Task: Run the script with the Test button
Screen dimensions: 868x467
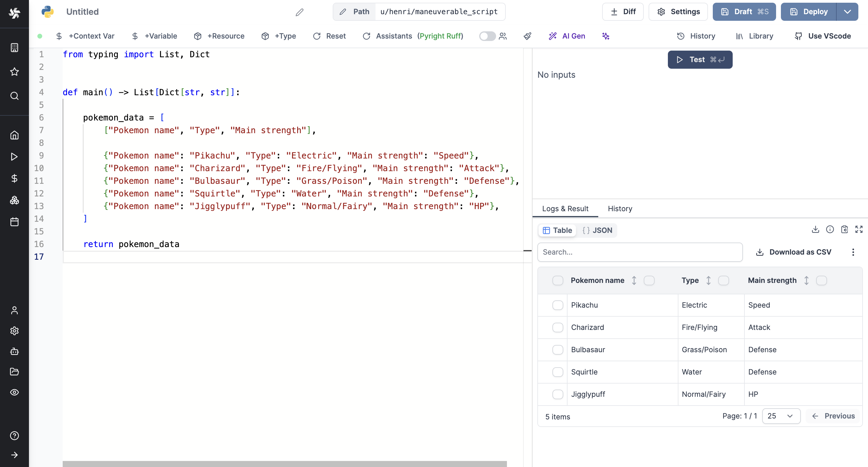Action: 700,60
